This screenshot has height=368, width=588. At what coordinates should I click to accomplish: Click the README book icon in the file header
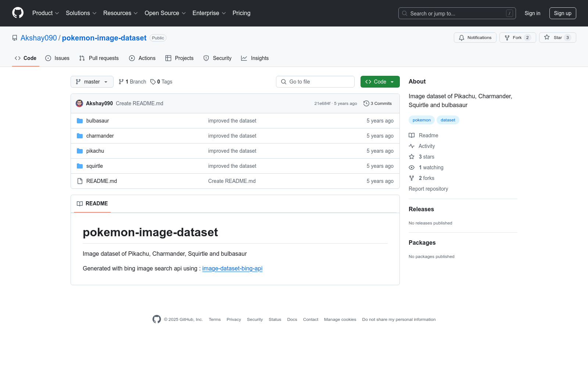pos(80,204)
